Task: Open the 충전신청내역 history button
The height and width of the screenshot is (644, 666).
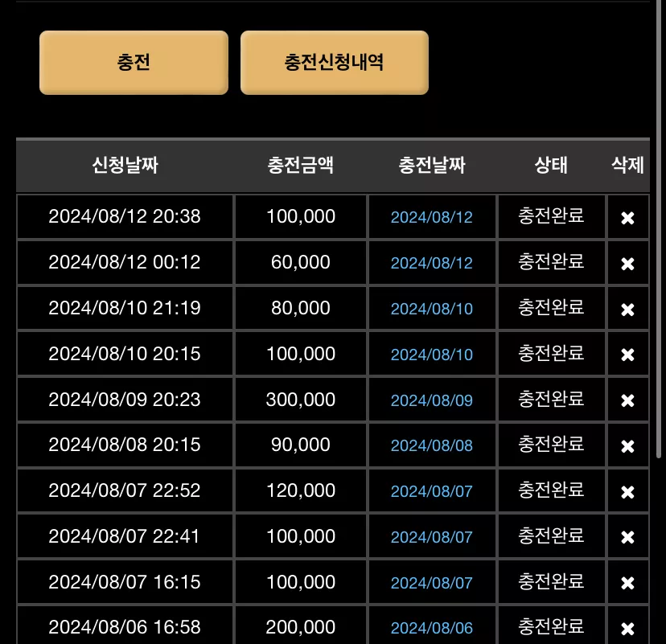Action: [335, 63]
